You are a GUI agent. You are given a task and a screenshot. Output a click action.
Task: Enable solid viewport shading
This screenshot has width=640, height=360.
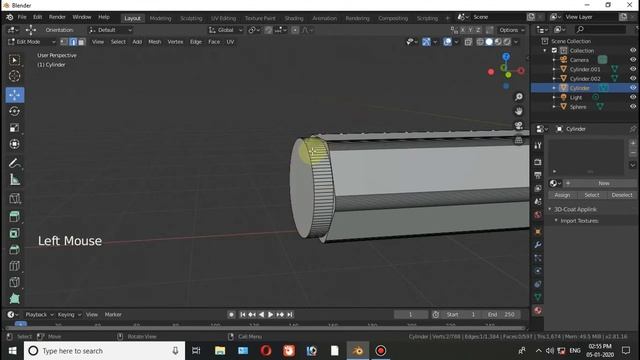pyautogui.click(x=489, y=42)
